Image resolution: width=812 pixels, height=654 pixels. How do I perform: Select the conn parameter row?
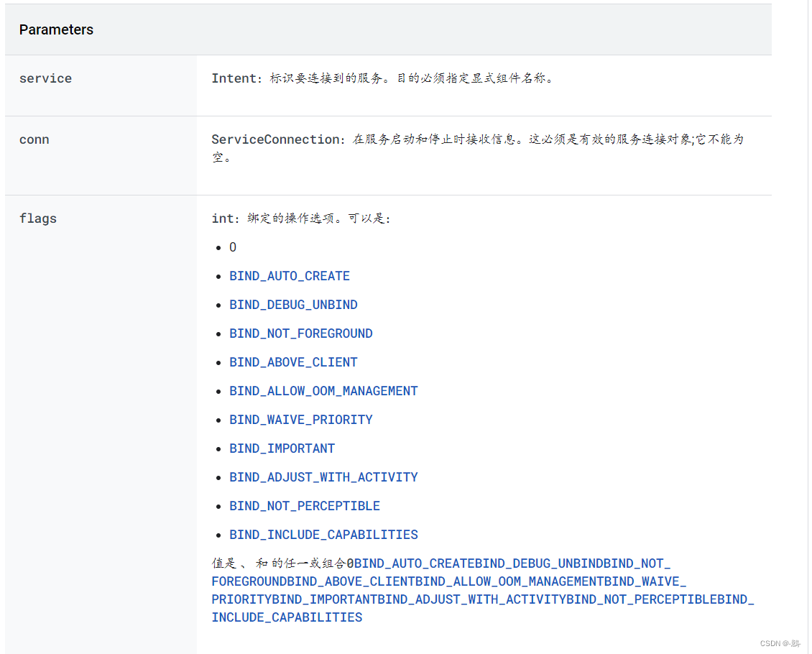pyautogui.click(x=34, y=139)
